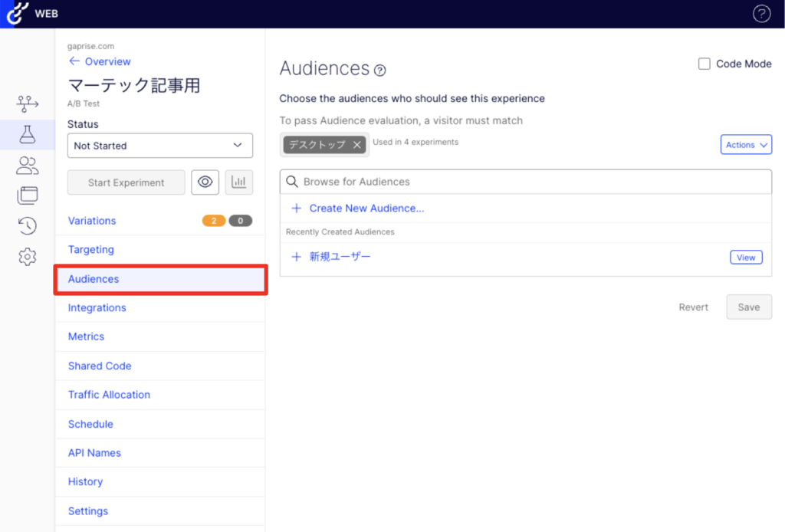Click the Optimizely logo in header
Image resolution: width=785 pixels, height=532 pixels.
tap(14, 14)
